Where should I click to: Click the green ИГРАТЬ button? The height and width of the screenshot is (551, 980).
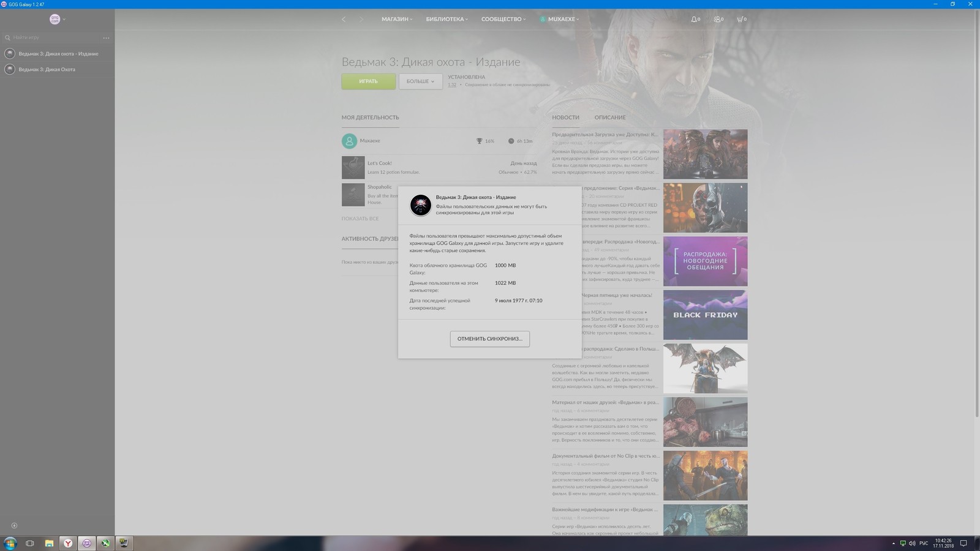pyautogui.click(x=368, y=81)
